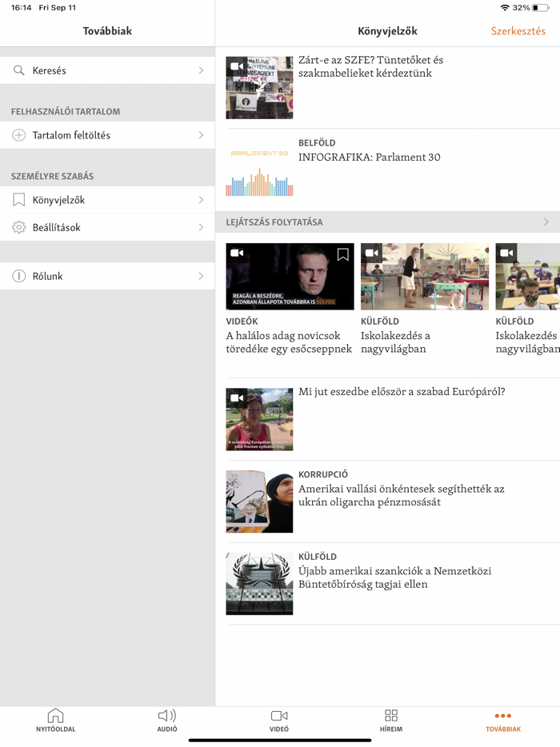The image size is (560, 747).
Task: Switch to the Audió tab label
Action: pyautogui.click(x=167, y=729)
